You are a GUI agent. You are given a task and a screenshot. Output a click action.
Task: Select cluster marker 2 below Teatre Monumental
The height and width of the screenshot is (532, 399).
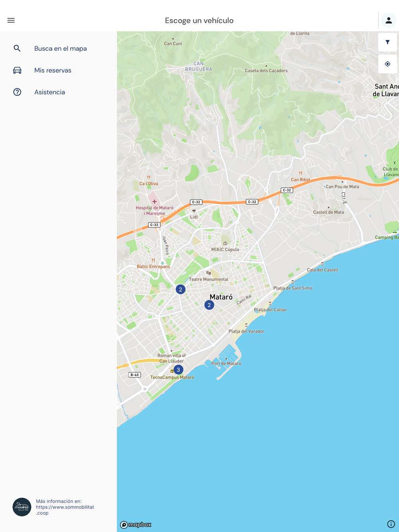(x=180, y=290)
